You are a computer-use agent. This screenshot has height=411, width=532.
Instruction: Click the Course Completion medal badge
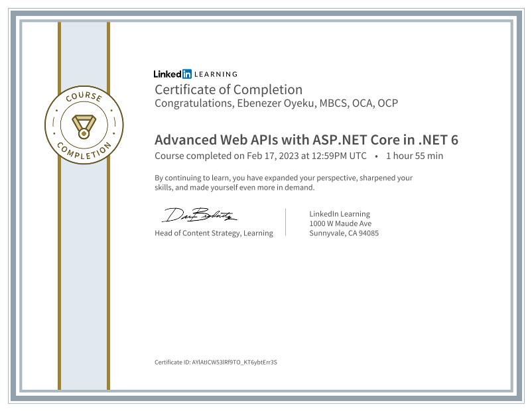[x=84, y=125]
